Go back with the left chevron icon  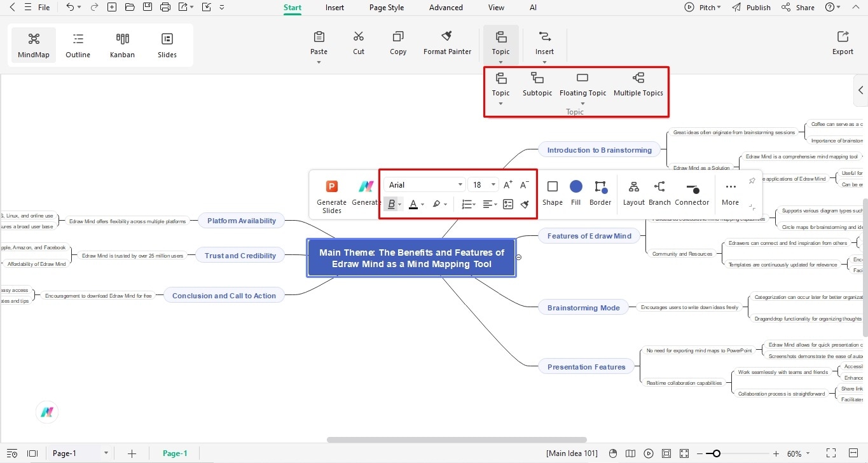coord(11,7)
